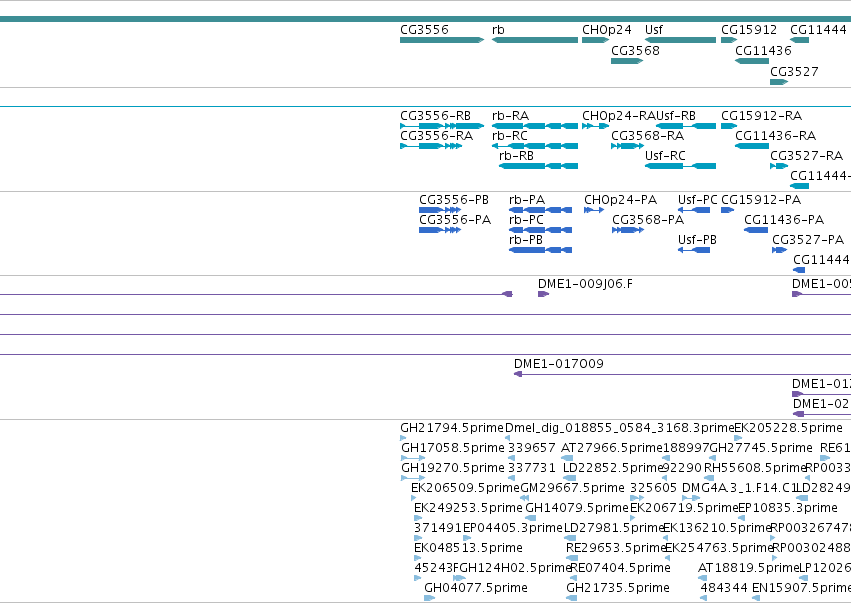The image size is (851, 603).
Task: Click protein CG3568-PA
Action: pos(628,230)
